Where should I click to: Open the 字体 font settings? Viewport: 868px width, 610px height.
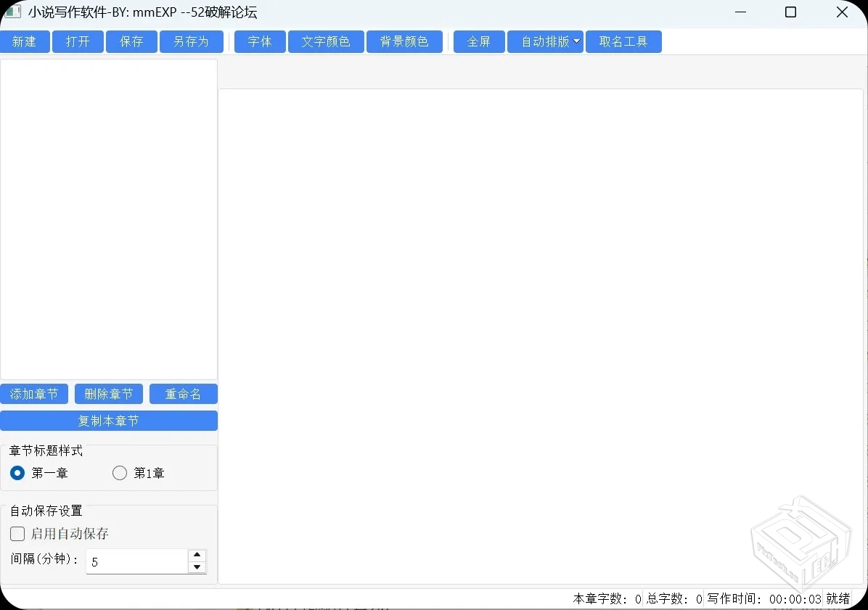(259, 41)
